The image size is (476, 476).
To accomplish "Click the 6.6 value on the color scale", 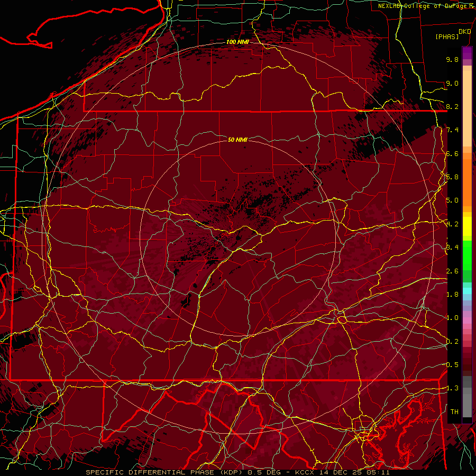I will (452, 153).
